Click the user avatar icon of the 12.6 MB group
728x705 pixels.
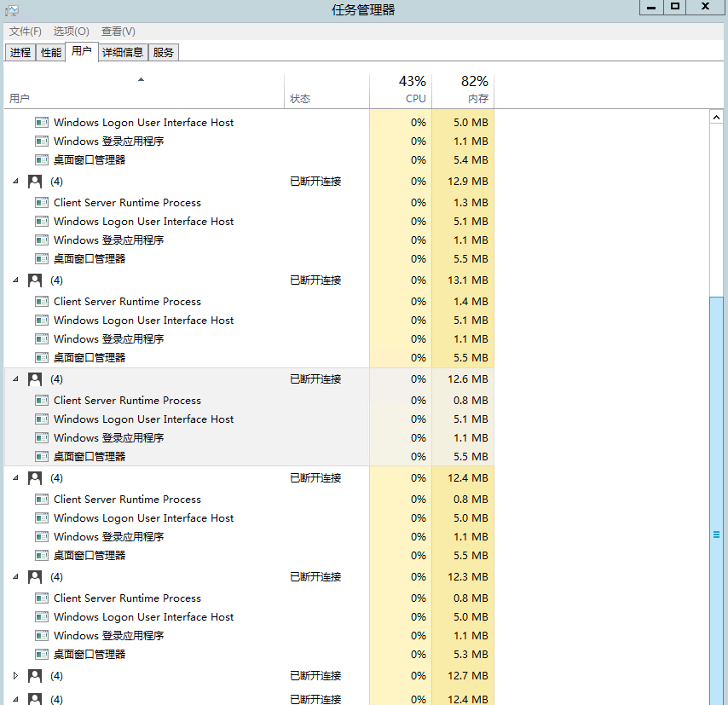tap(35, 379)
